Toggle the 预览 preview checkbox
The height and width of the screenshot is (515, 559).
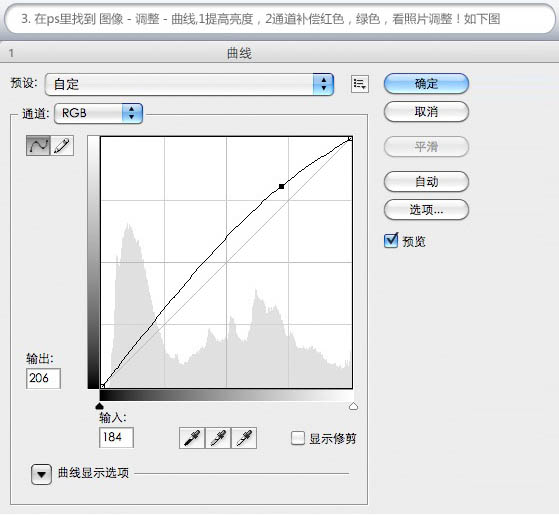pos(391,241)
